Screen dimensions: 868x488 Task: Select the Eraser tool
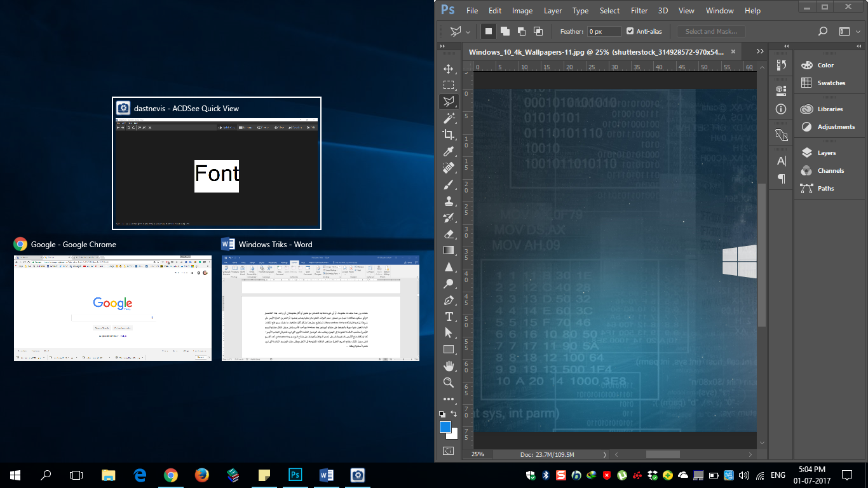449,234
